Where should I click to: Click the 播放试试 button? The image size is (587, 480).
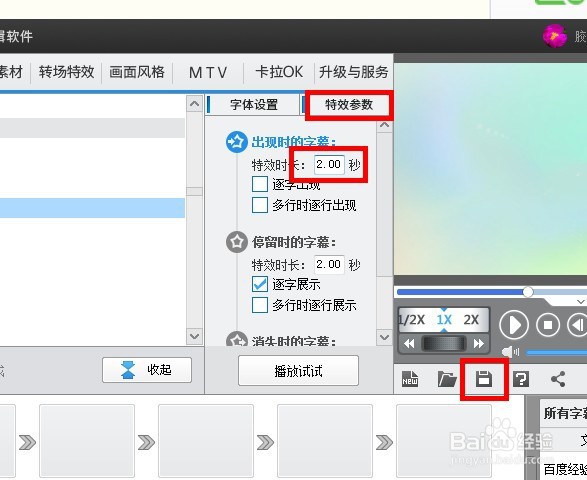pos(298,371)
